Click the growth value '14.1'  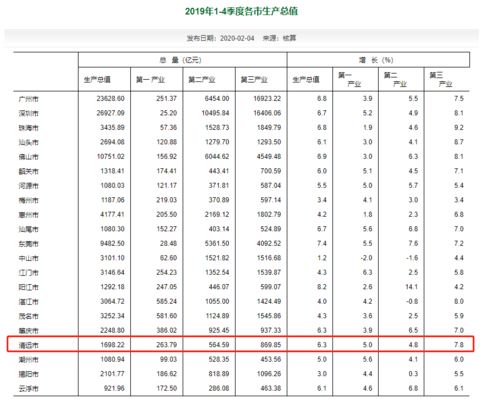tap(411, 287)
